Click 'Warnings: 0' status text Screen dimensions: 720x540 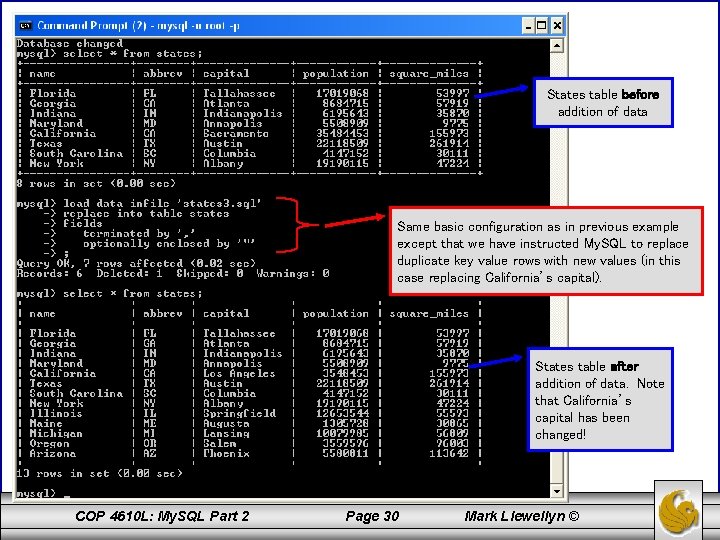292,274
